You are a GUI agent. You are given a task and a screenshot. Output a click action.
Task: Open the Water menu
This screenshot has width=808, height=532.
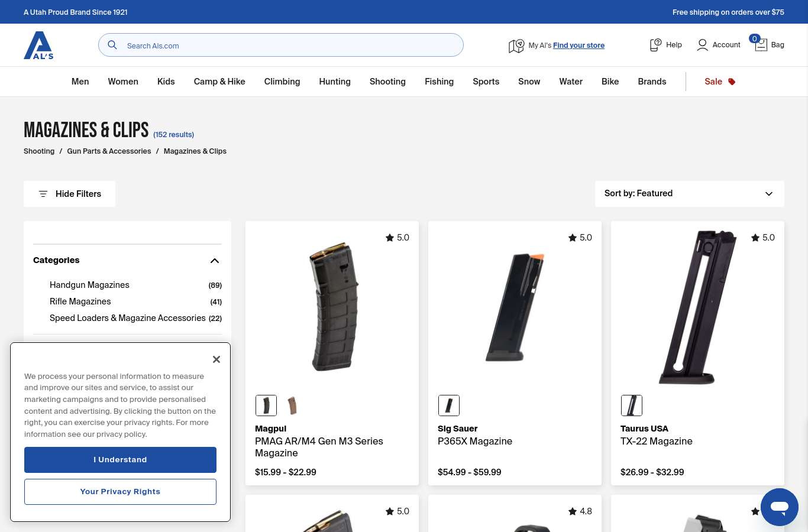tap(571, 82)
